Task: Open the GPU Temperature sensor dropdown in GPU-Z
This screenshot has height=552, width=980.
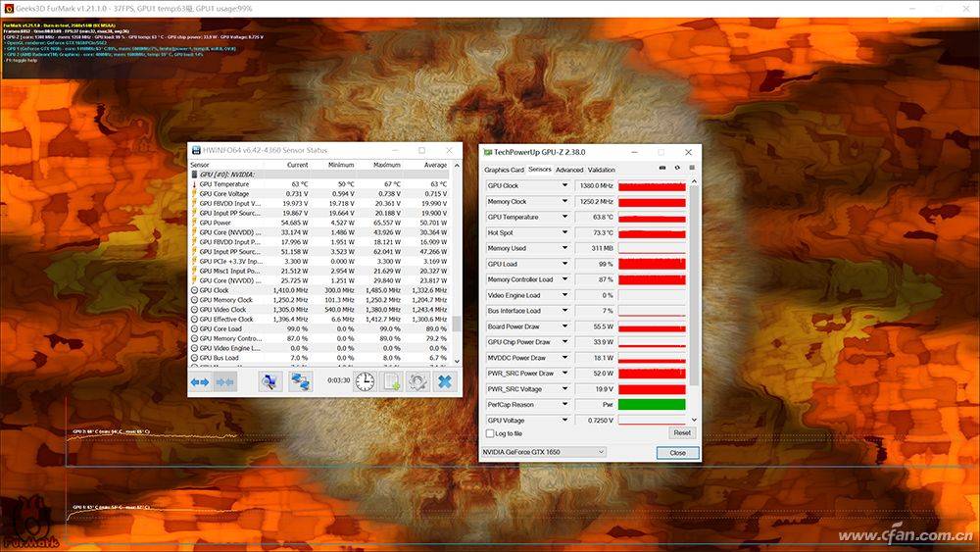Action: point(564,217)
